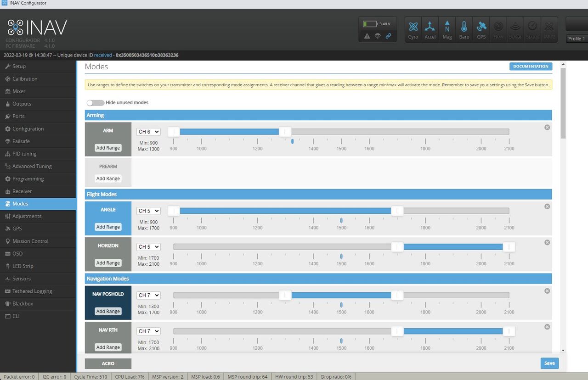The height and width of the screenshot is (380, 588).
Task: Go to the Mixer tab
Action: pos(38,91)
